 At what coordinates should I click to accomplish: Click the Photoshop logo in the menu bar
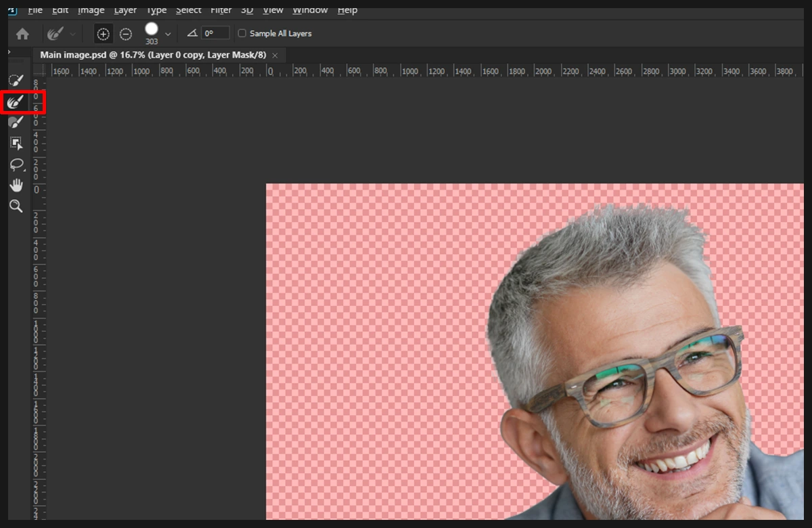coord(12,10)
